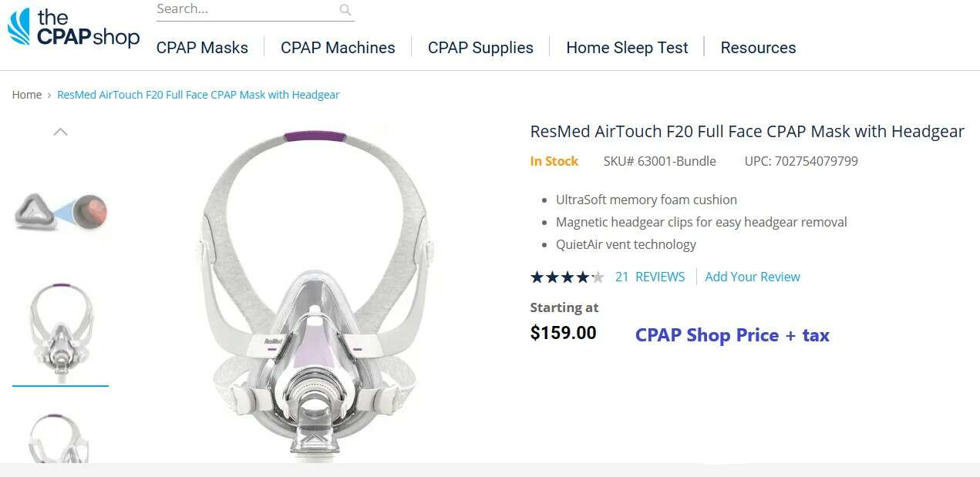Click the ResMed AirTouch F20 breadcrumb link
The height and width of the screenshot is (477, 980).
click(x=198, y=95)
